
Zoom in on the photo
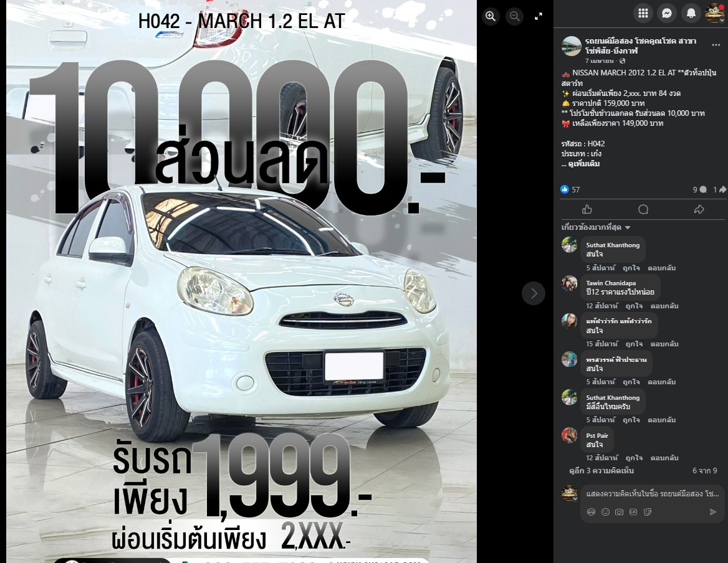491,16
